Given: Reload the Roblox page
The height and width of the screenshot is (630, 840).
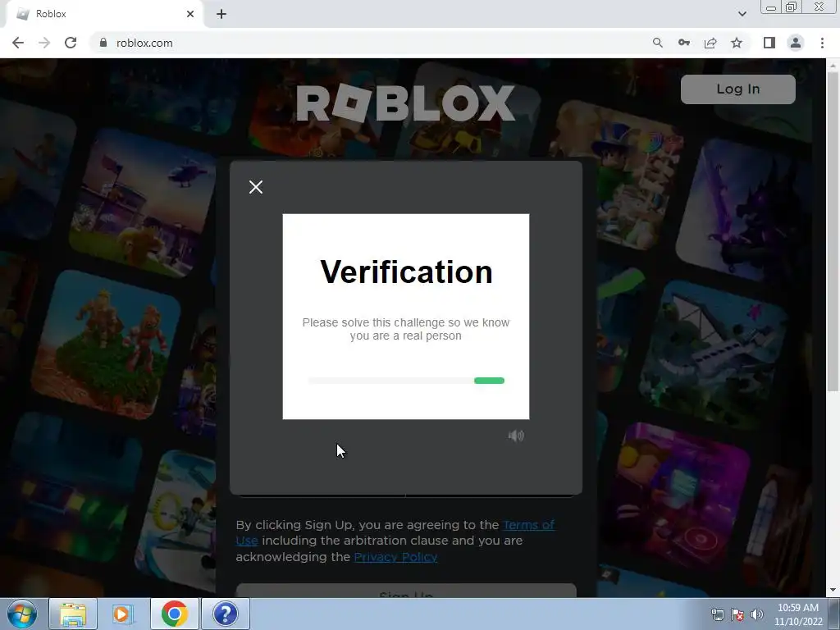Looking at the screenshot, I should pos(71,43).
